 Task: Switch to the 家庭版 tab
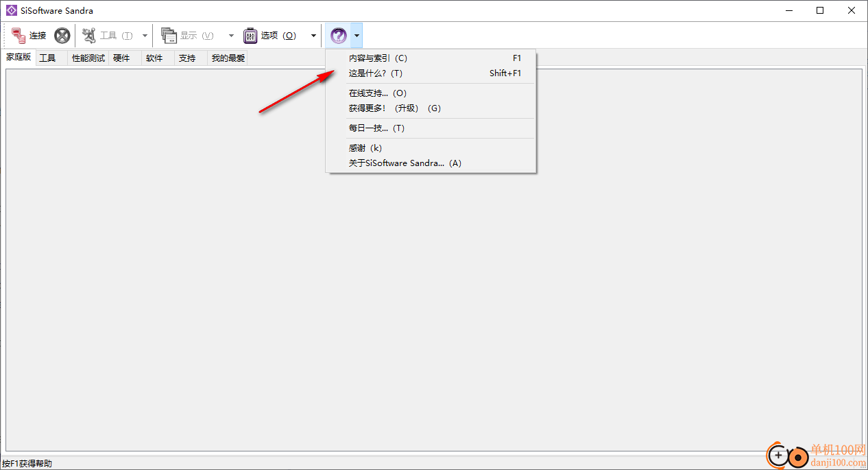[x=19, y=58]
